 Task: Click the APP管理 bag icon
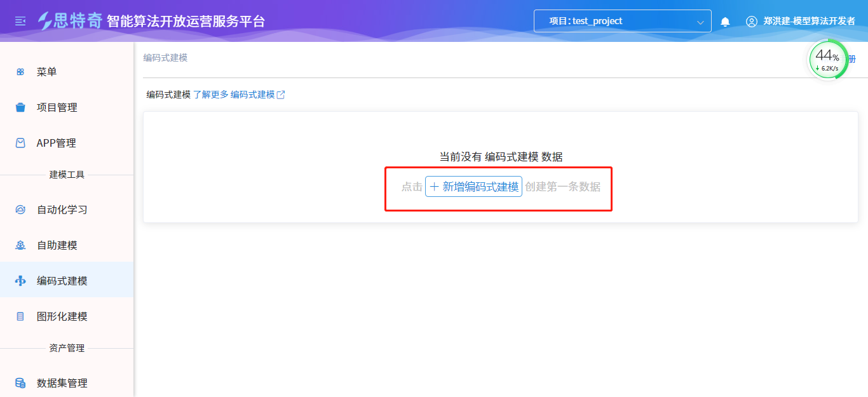click(x=20, y=143)
